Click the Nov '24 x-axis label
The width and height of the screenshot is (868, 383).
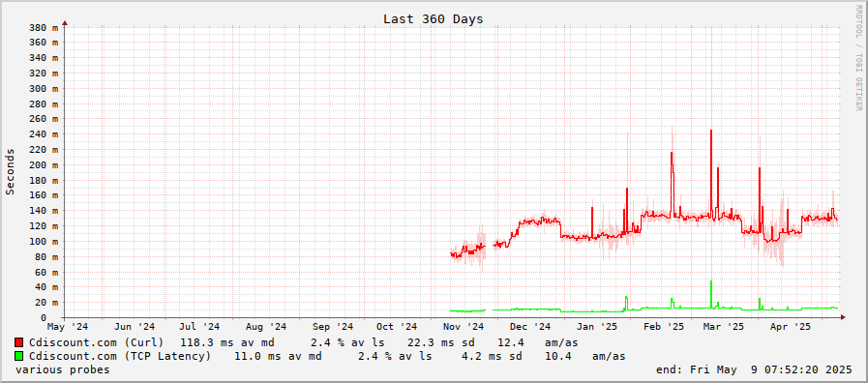pos(464,327)
